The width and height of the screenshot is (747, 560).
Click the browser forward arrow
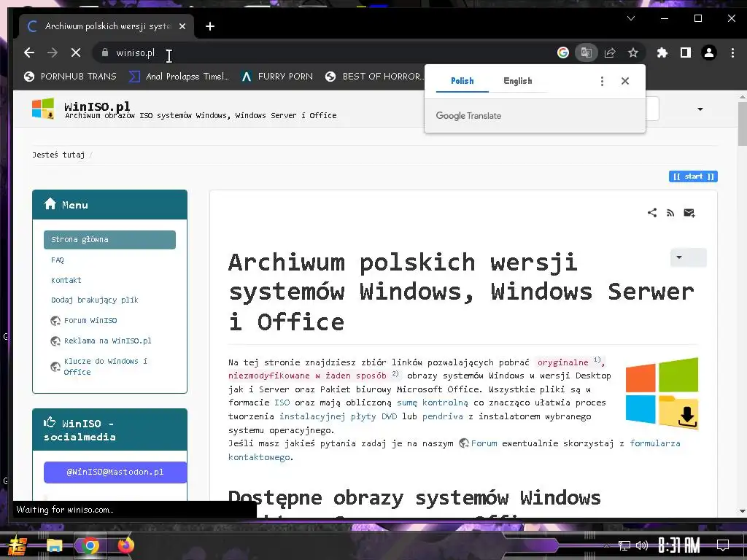(x=53, y=52)
